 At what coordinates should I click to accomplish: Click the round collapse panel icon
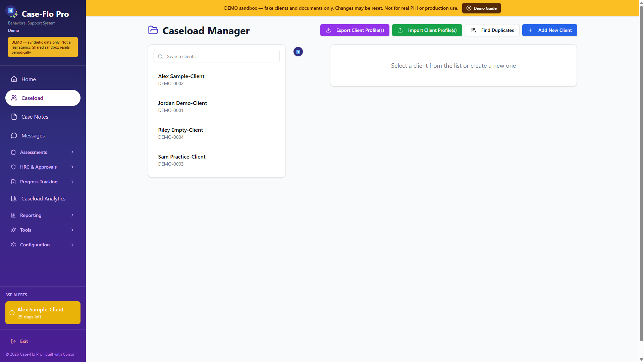pyautogui.click(x=298, y=52)
